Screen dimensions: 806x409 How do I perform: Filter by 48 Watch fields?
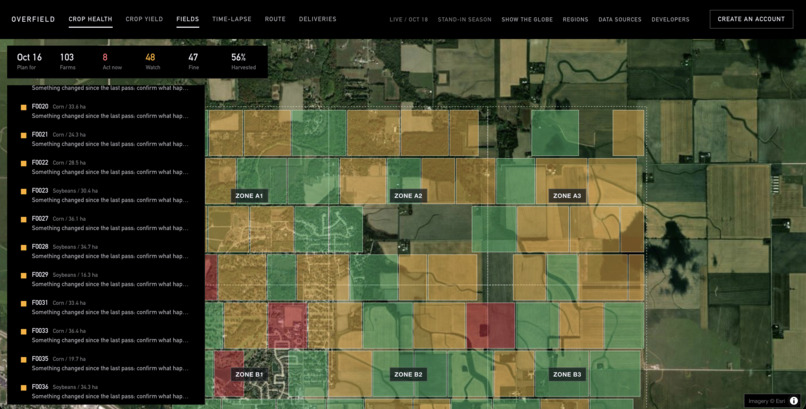[152, 61]
